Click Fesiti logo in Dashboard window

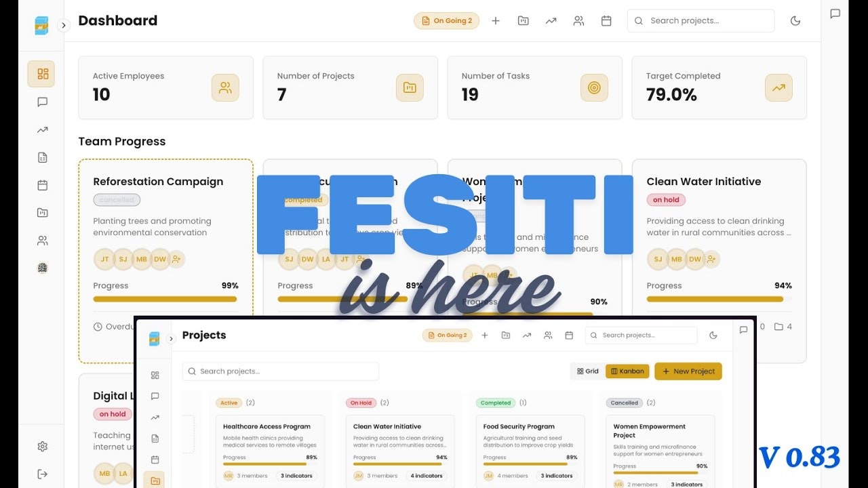(41, 25)
